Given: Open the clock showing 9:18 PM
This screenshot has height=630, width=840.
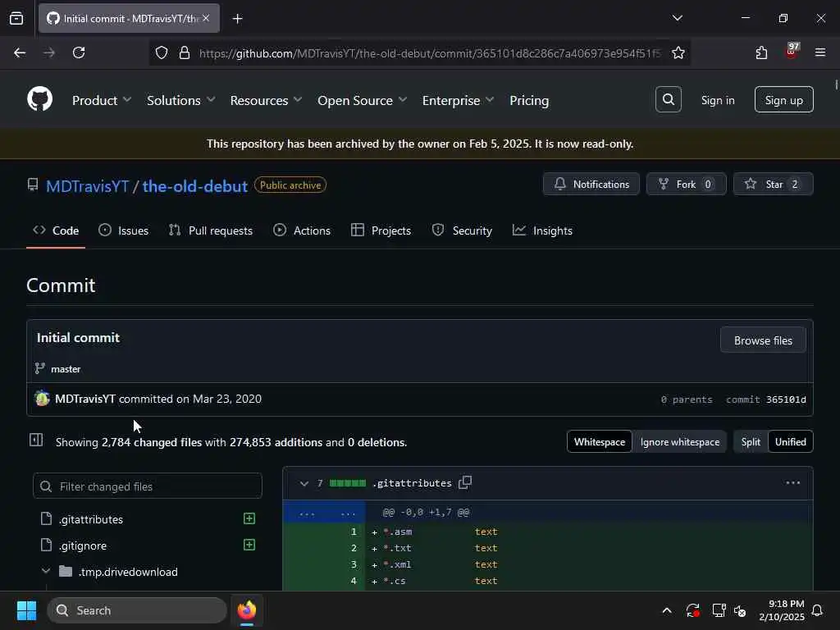Looking at the screenshot, I should [782, 610].
